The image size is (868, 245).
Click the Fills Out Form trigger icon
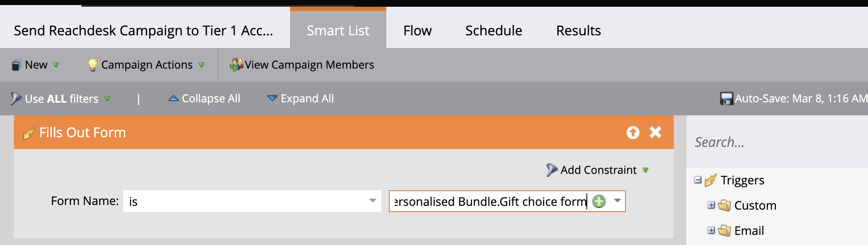pos(29,133)
